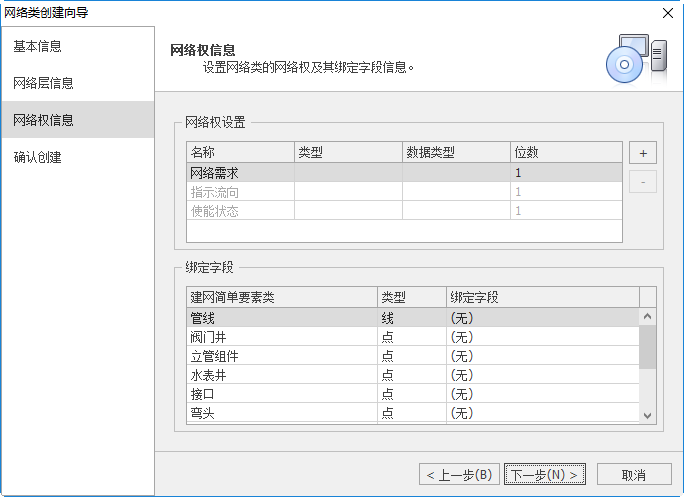The width and height of the screenshot is (684, 497).
Task: Open binding field cell for 水表井
Action: [540, 375]
